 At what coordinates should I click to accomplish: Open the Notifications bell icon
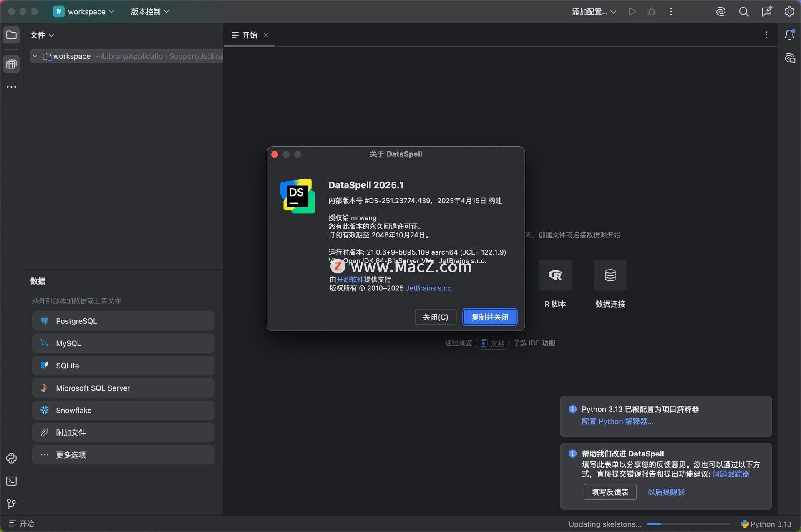tap(789, 35)
